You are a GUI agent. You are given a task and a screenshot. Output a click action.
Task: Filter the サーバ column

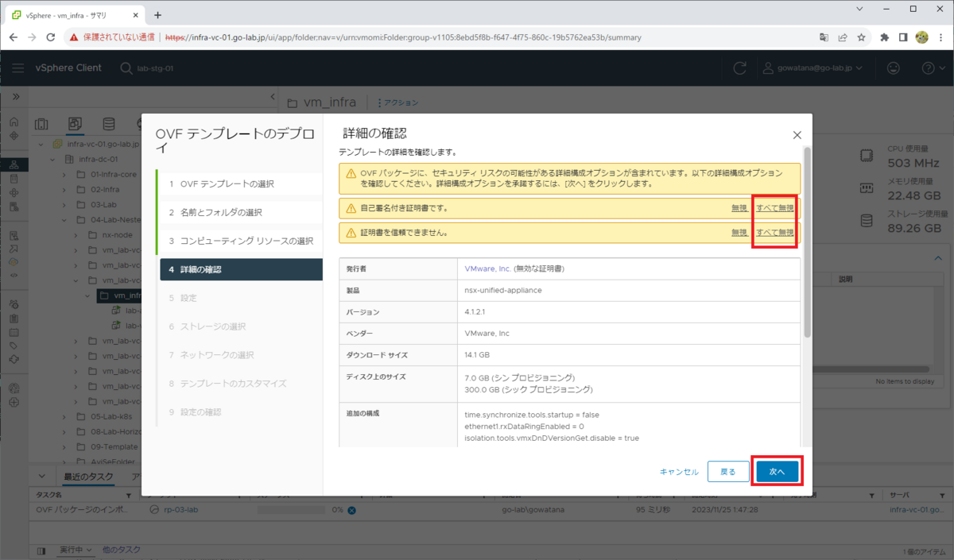coord(943,496)
